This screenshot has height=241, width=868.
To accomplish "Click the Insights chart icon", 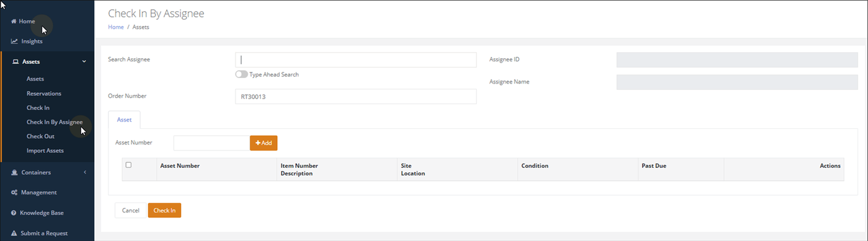I will point(14,42).
